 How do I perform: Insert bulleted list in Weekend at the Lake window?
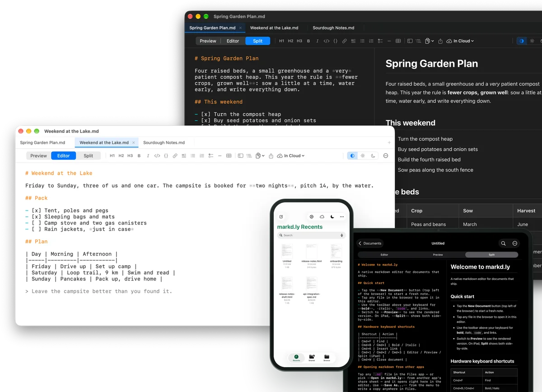click(193, 156)
